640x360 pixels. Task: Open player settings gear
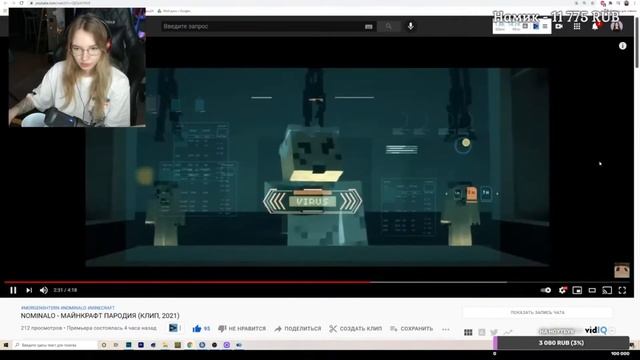[x=562, y=290]
